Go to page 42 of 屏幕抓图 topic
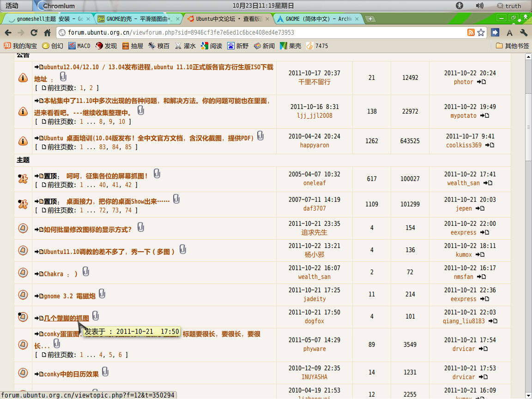 [x=128, y=185]
